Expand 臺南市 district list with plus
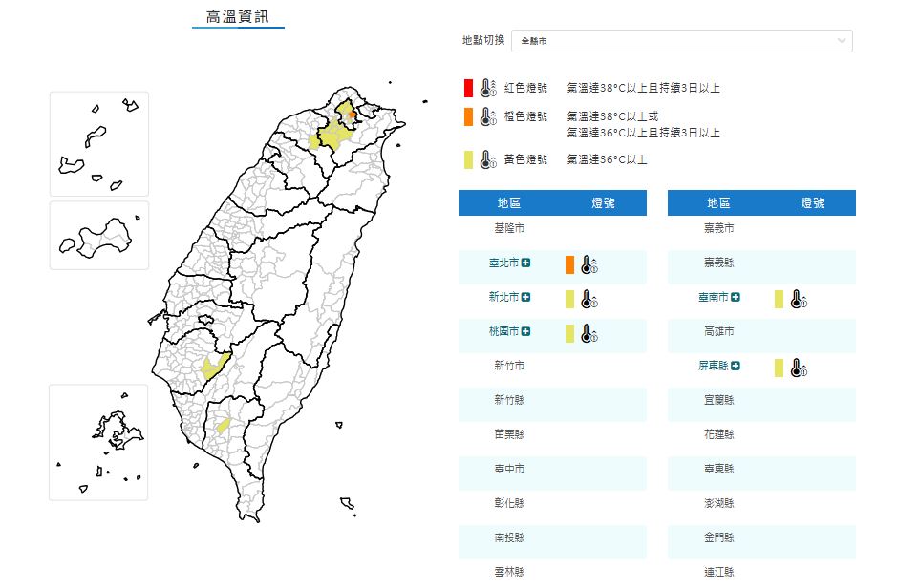 (x=736, y=297)
